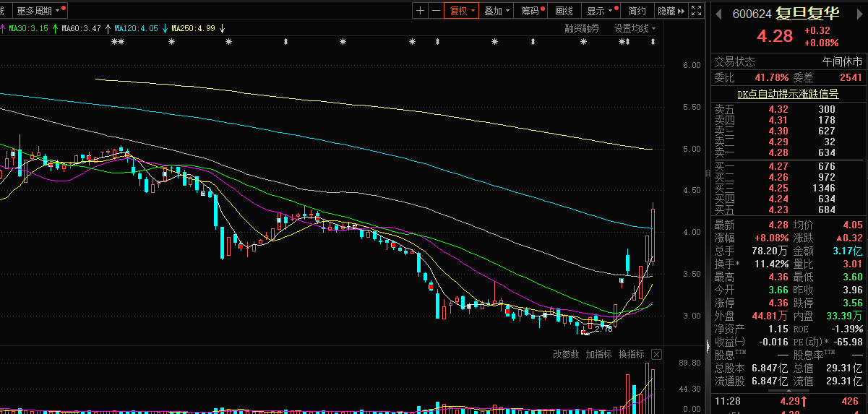Select the 卖二 ask row at 4.29
The width and height of the screenshot is (868, 414).
pyautogui.click(x=788, y=142)
